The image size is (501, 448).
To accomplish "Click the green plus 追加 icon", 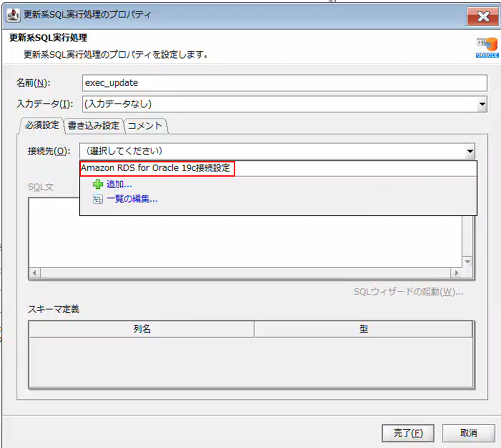I will 97,184.
